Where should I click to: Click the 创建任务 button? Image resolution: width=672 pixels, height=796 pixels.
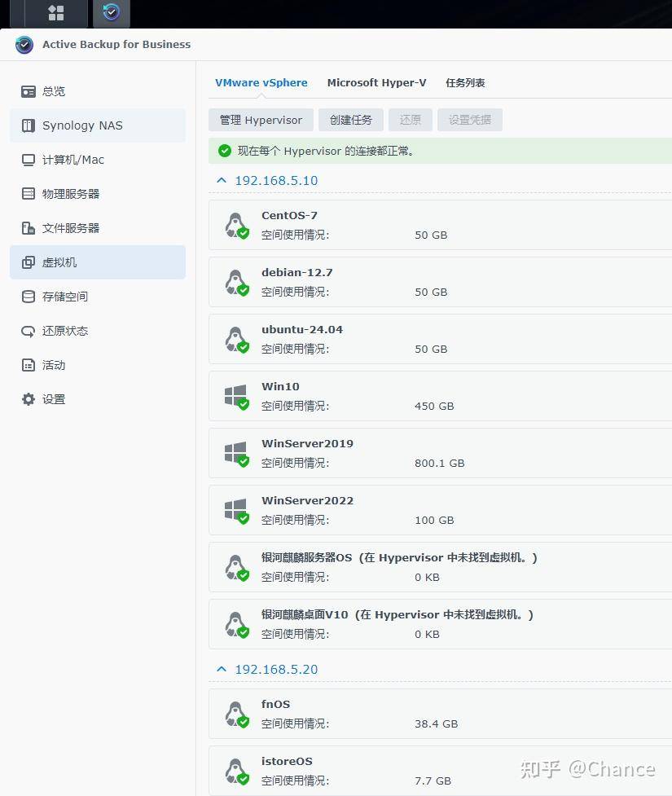coord(351,120)
